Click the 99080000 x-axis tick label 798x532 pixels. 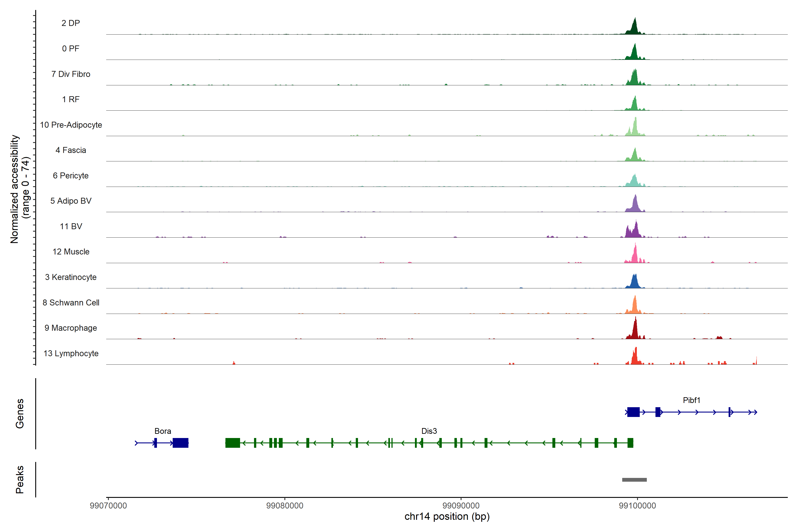285,506
